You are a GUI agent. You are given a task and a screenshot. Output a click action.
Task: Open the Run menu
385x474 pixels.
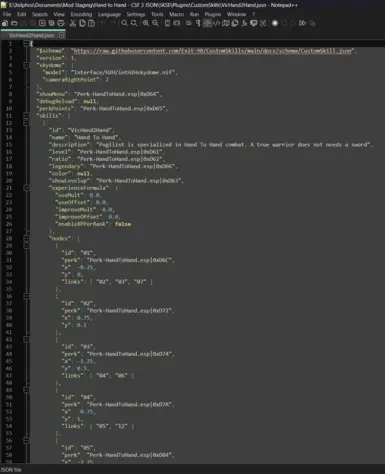tap(194, 14)
